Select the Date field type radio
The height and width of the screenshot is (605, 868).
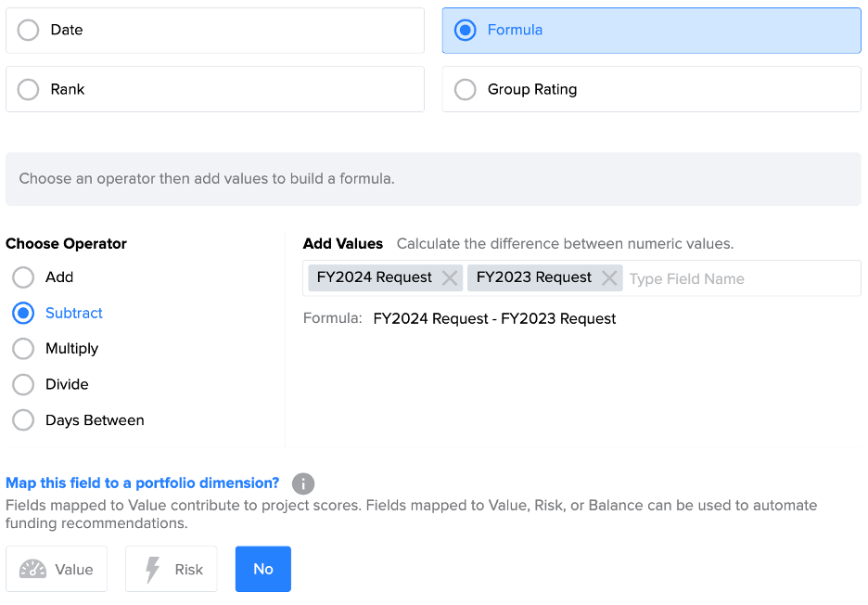click(28, 30)
